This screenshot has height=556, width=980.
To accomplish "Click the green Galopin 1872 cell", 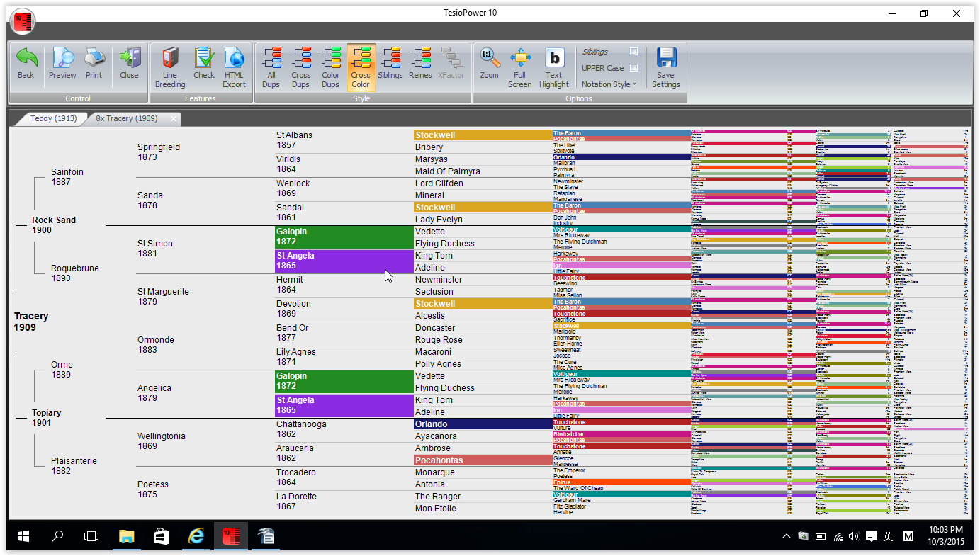I will pos(344,237).
